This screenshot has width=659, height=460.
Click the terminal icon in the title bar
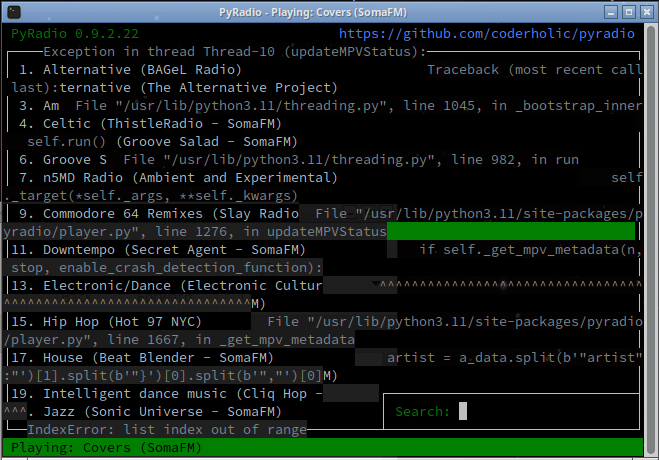pos(14,12)
